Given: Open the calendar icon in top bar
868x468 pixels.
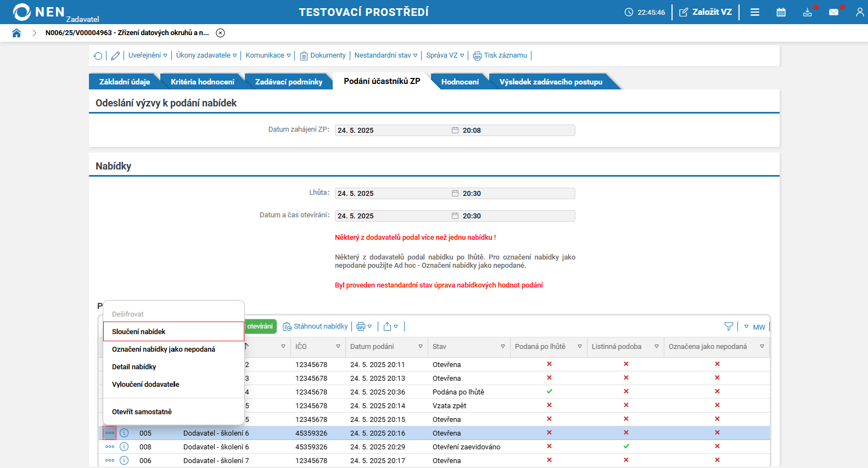Looking at the screenshot, I should (781, 12).
